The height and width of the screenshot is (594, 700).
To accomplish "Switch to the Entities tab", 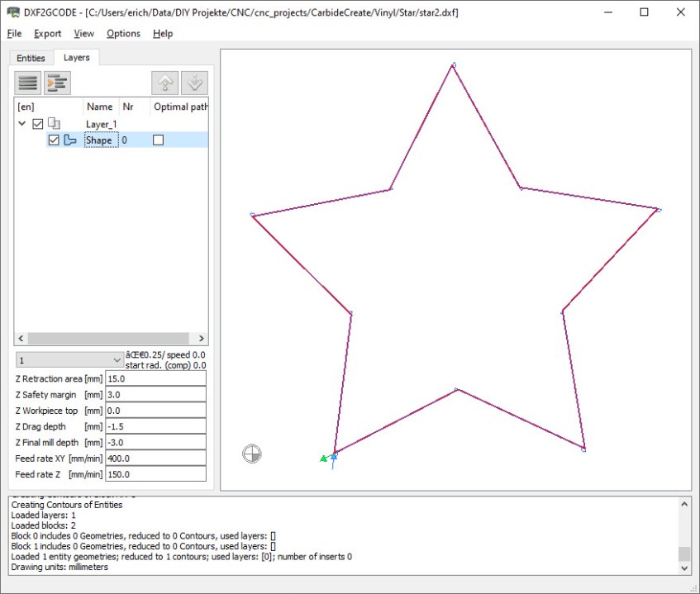I will tap(31, 58).
